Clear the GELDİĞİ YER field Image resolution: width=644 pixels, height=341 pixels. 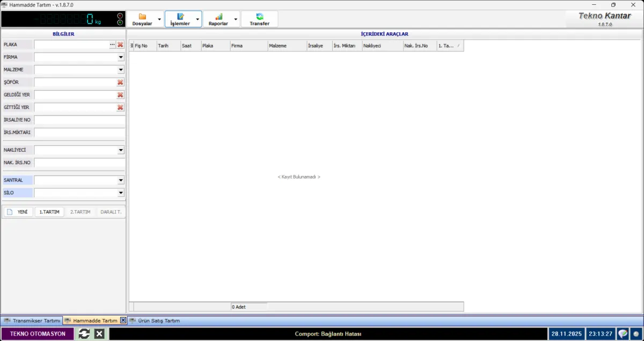120,95
